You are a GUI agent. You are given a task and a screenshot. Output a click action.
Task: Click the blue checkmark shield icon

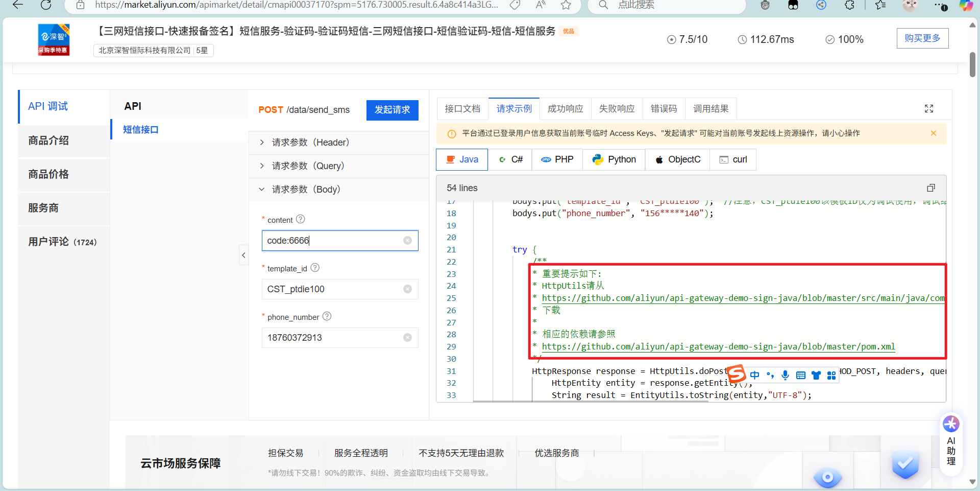pyautogui.click(x=905, y=464)
